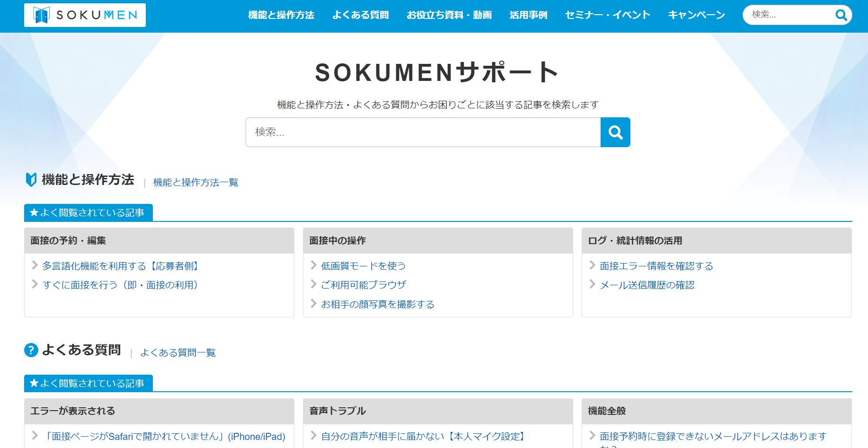Click the 音声トラブル card header
This screenshot has height=448, width=868.
[x=438, y=411]
